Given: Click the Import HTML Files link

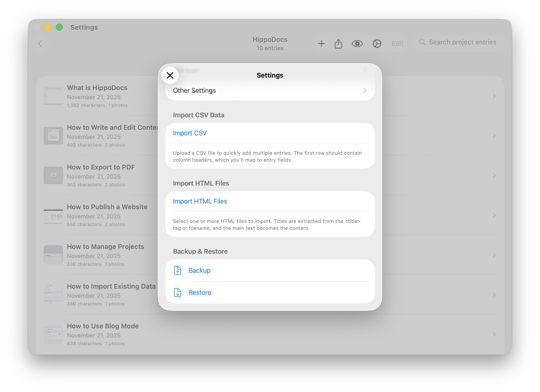Looking at the screenshot, I should coord(200,201).
